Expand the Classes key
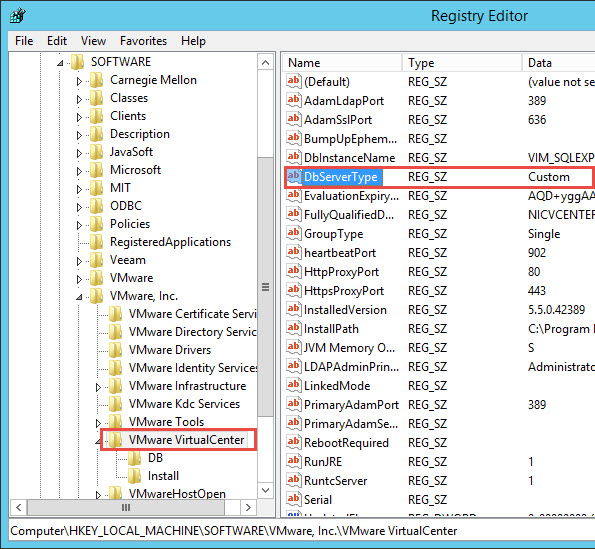This screenshot has height=549, width=595. click(x=79, y=99)
